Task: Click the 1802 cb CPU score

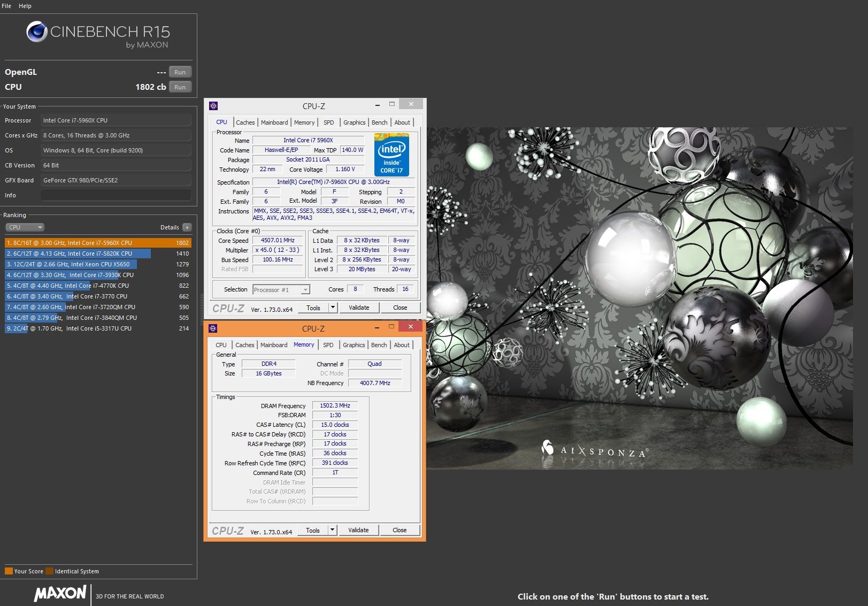Action: [150, 87]
